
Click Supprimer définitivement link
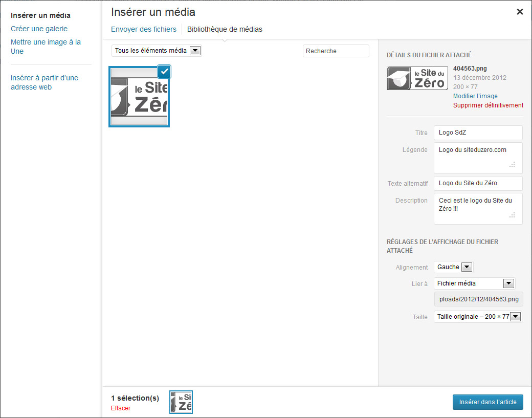coord(488,105)
